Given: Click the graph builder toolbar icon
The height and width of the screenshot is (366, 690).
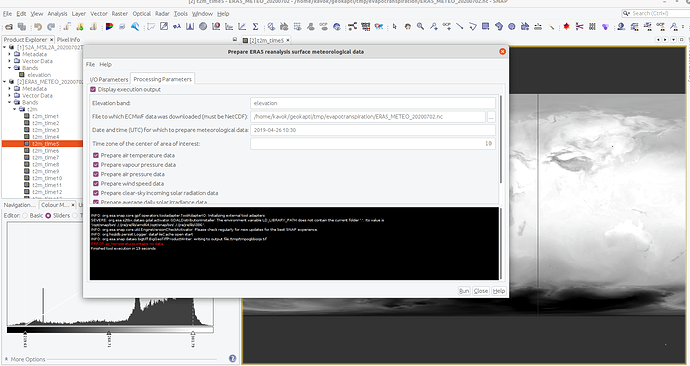Looking at the screenshot, I should coord(352,27).
